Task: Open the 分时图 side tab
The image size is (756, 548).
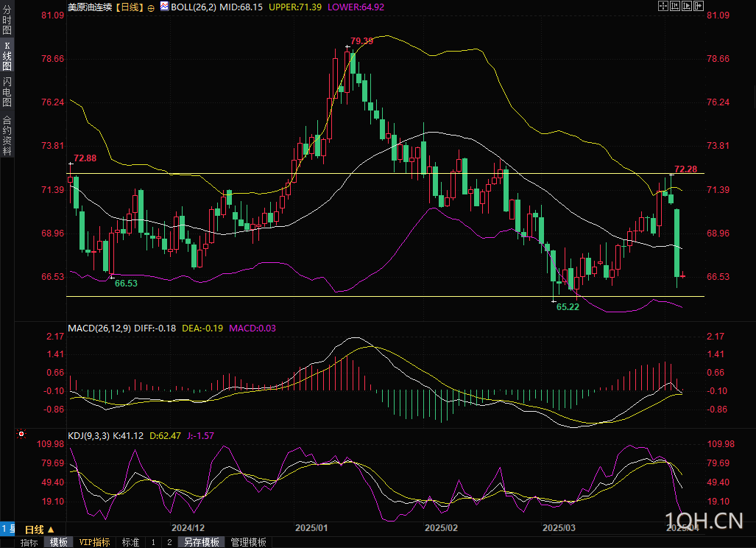Action: [7, 20]
